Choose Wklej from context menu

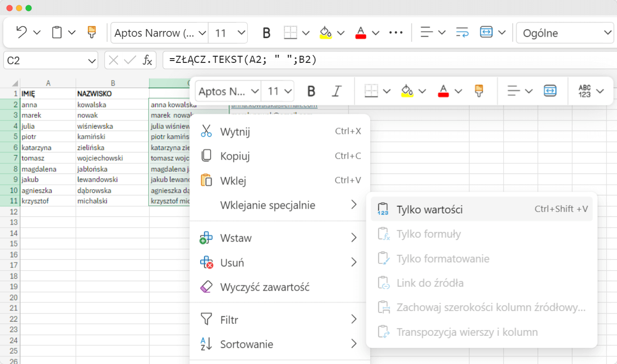[280, 181]
